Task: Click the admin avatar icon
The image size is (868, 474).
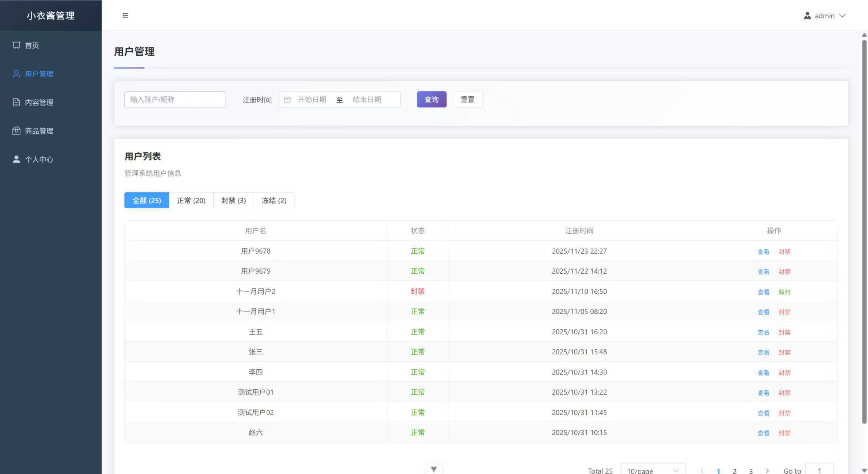Action: click(x=807, y=16)
